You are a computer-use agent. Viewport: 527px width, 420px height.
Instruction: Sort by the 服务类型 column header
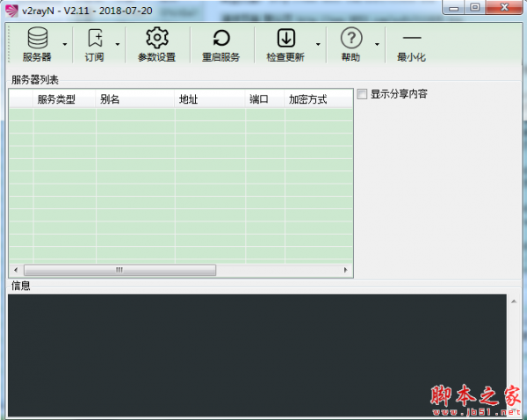64,99
